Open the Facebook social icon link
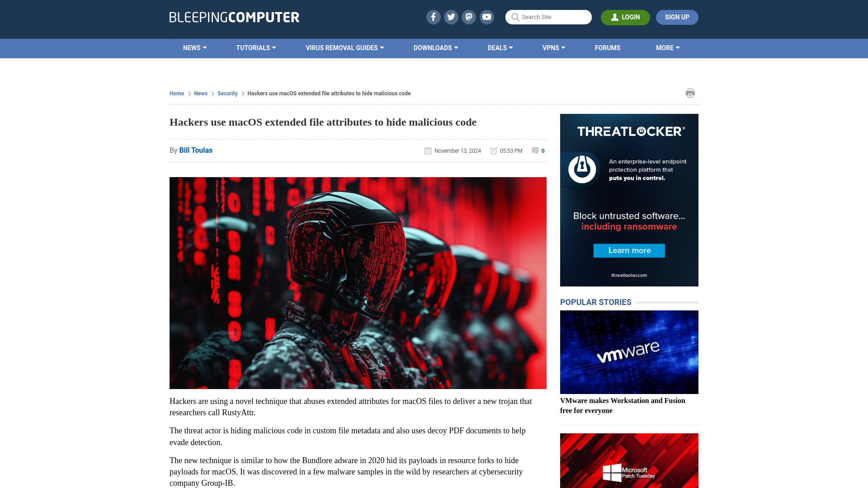This screenshot has height=488, width=868. [434, 17]
